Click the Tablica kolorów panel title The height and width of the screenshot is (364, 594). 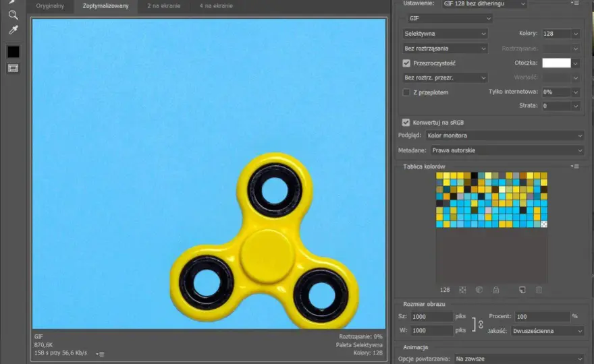[424, 166]
